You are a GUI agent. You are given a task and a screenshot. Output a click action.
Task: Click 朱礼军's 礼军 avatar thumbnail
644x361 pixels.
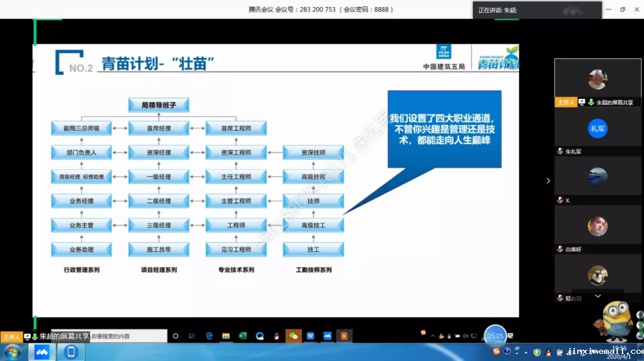click(x=597, y=128)
